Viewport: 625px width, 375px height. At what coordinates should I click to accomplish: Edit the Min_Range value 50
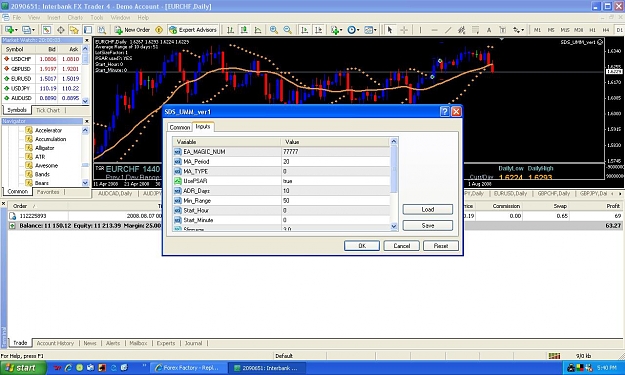335,200
